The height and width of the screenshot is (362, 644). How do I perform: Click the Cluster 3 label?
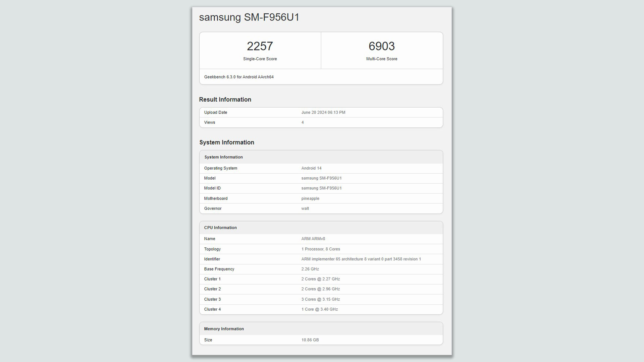tap(212, 299)
